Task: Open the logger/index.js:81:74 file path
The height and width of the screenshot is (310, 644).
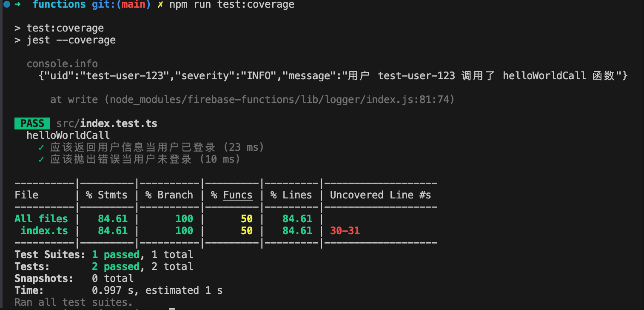Action: pos(282,100)
